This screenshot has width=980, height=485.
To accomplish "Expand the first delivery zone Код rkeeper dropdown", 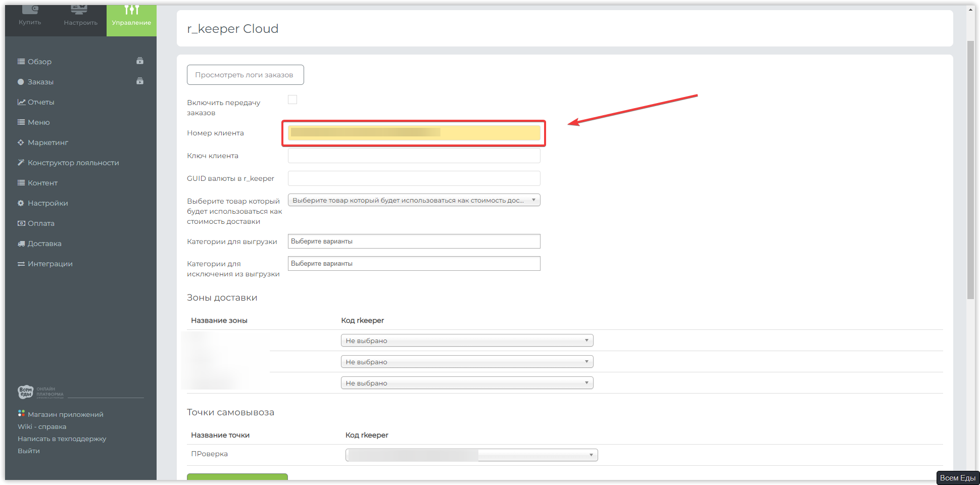I will [x=467, y=341].
